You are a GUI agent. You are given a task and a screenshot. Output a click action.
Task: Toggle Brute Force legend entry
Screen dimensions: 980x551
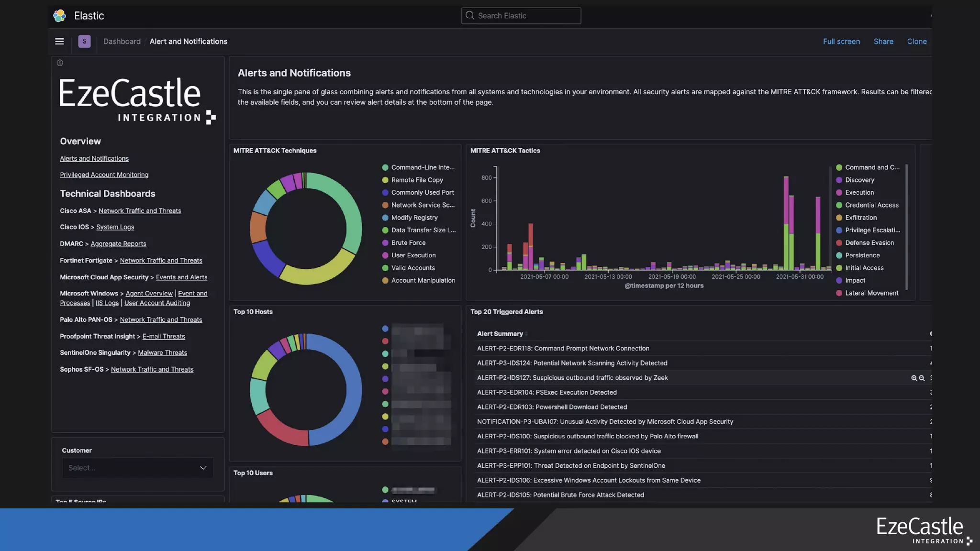(x=408, y=243)
